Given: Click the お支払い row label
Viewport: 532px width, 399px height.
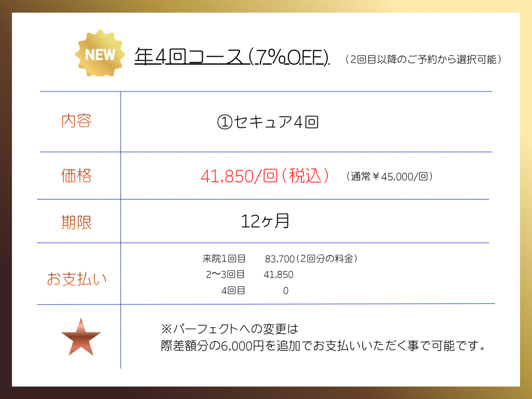Looking at the screenshot, I should point(76,279).
